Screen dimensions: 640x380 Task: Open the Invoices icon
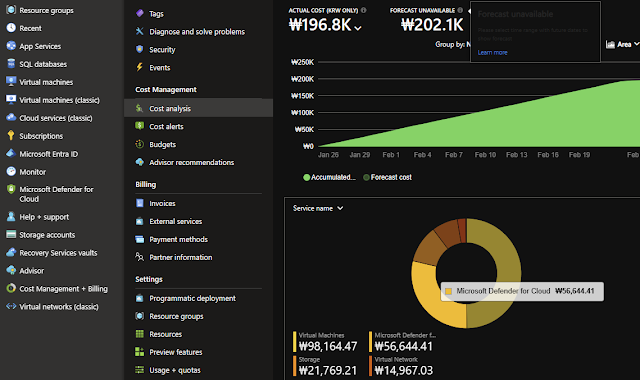[x=140, y=203]
